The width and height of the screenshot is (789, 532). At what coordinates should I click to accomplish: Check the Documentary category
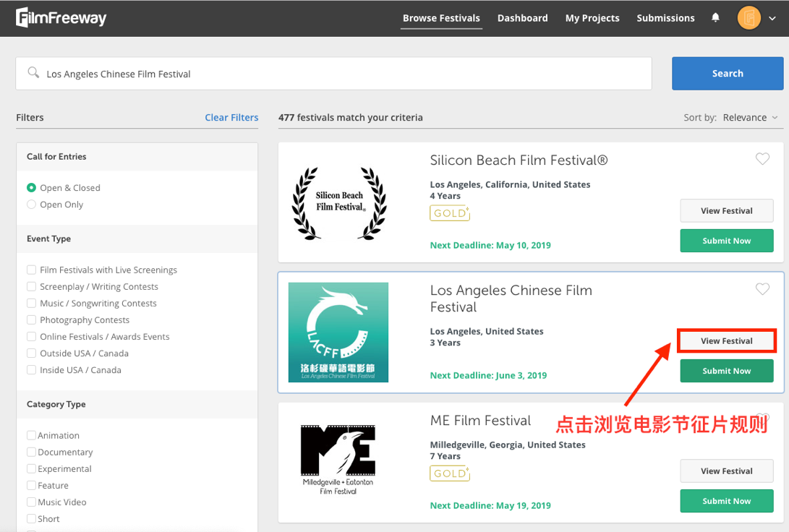tap(31, 452)
